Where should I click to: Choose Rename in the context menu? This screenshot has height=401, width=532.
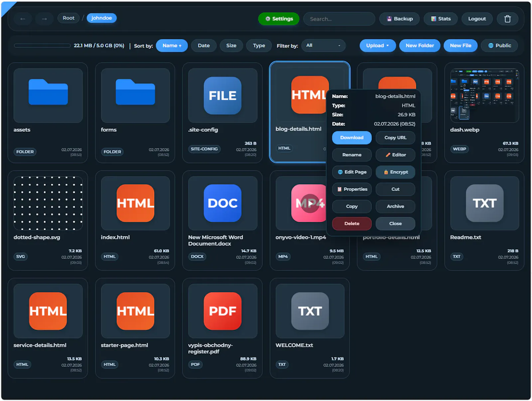[352, 155]
